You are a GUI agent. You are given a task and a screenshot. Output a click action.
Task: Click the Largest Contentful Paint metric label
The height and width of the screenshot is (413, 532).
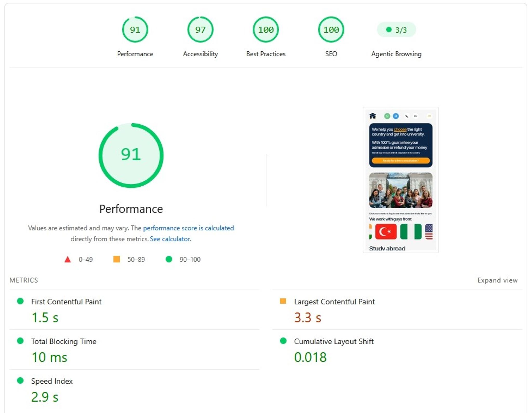click(334, 302)
